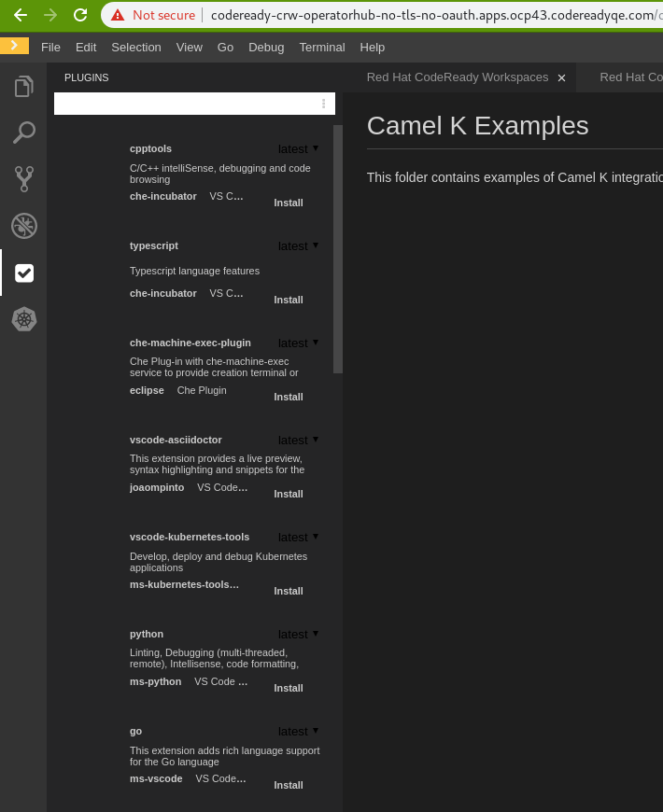Install the vscode-kubernetes-tools plugin

289,591
